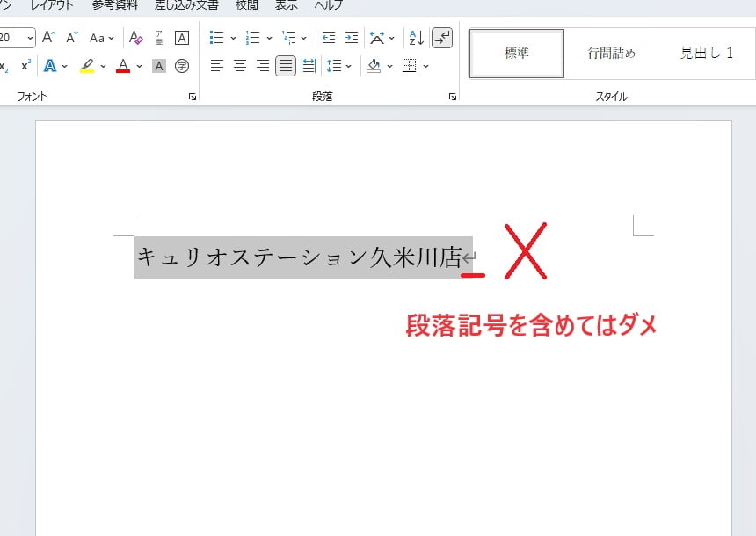The image size is (756, 536).
Task: Justify text on both sides
Action: click(x=286, y=66)
